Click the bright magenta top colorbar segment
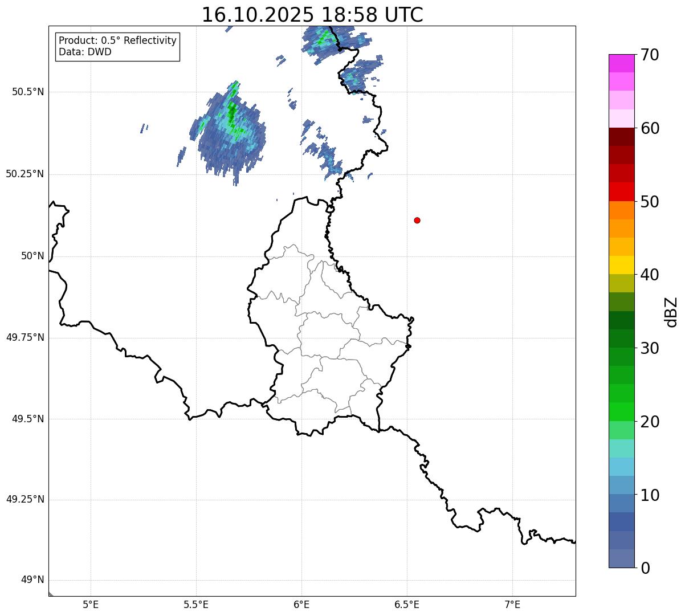This screenshot has height=616, width=685. [x=621, y=63]
